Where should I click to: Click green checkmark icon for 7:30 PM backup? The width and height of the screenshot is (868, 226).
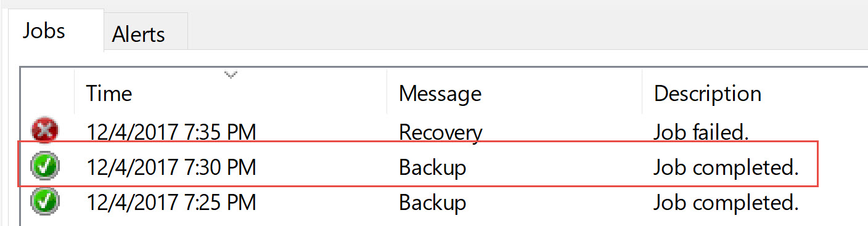click(x=45, y=166)
